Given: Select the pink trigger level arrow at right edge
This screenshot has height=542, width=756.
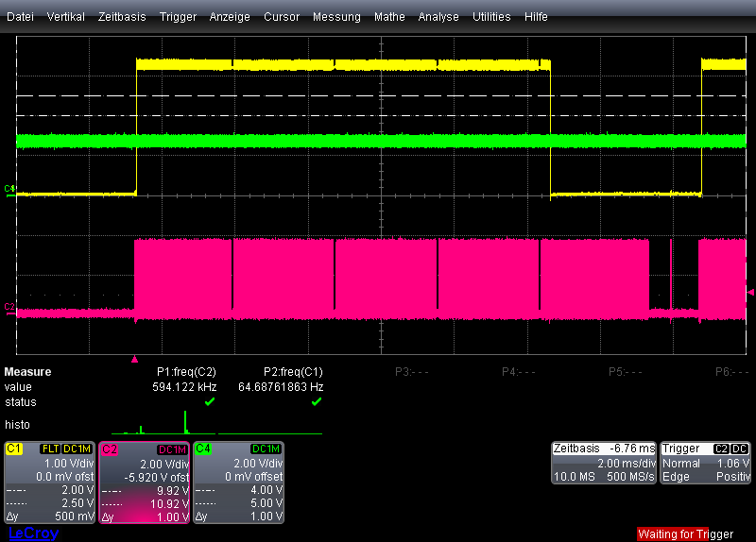Looking at the screenshot, I should click(x=750, y=293).
